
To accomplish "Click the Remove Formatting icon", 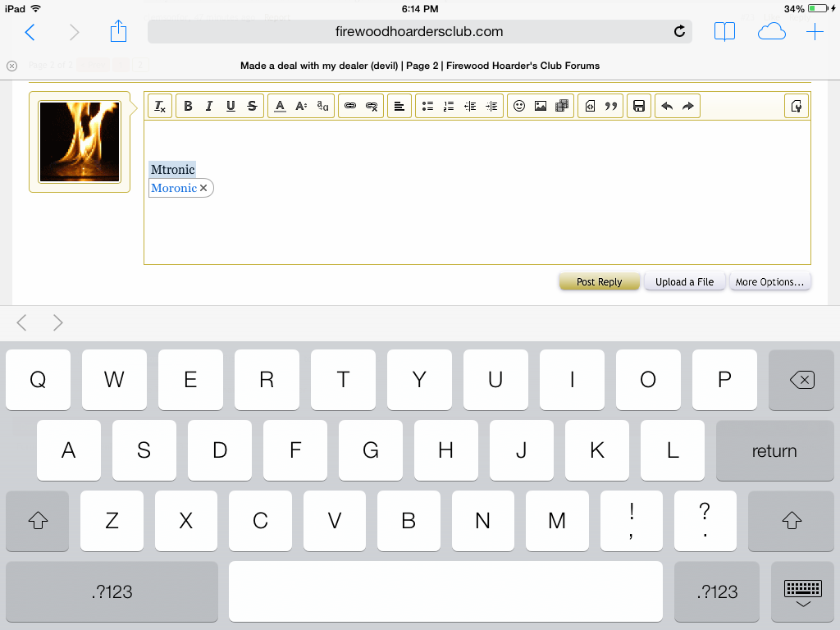I will tap(160, 107).
